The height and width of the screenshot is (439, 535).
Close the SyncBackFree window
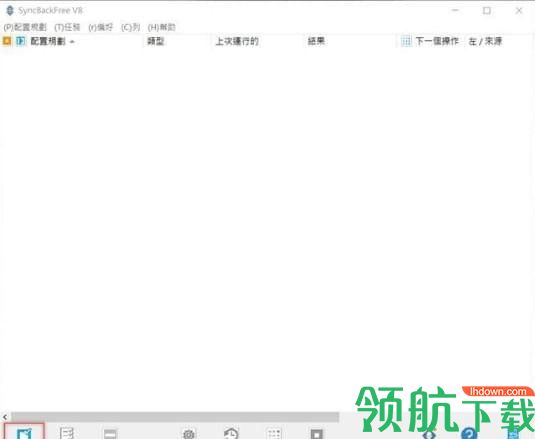519,11
